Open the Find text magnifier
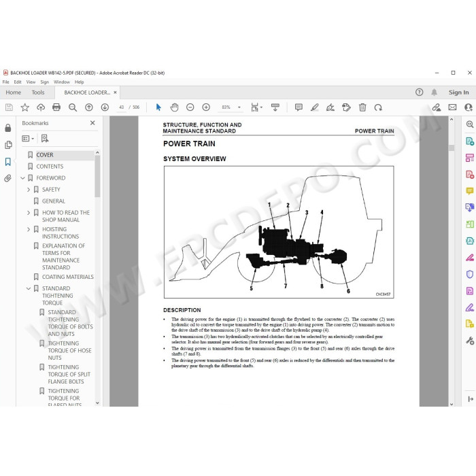This screenshot has height=476, width=476. 73,107
